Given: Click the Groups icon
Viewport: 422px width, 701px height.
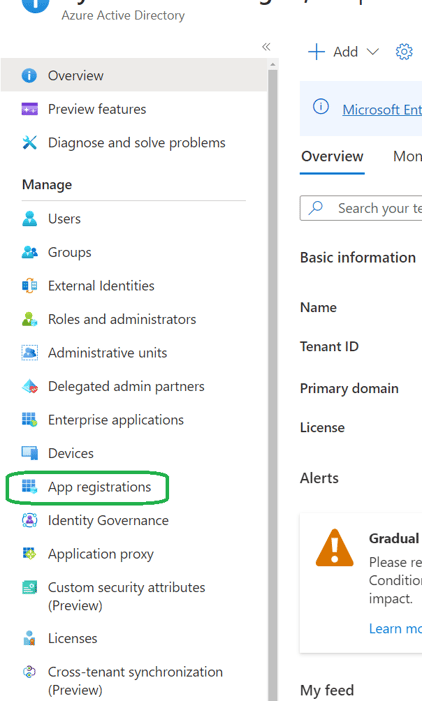Looking at the screenshot, I should 30,252.
